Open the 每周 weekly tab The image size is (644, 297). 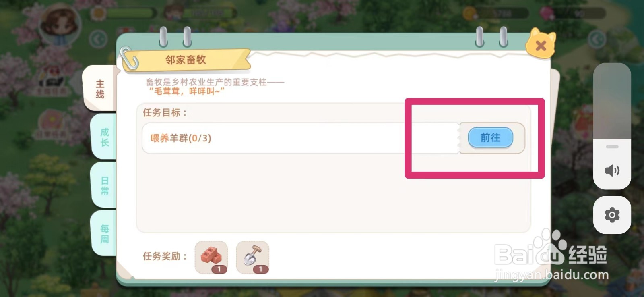(x=104, y=234)
